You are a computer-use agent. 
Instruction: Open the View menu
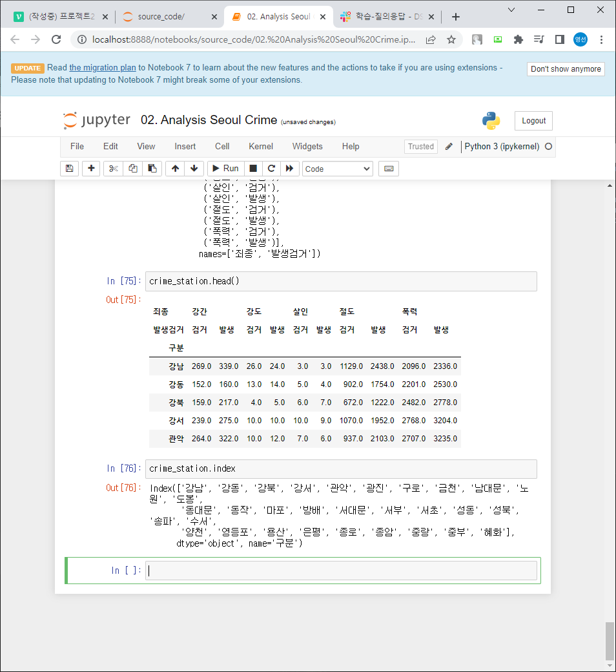point(146,147)
